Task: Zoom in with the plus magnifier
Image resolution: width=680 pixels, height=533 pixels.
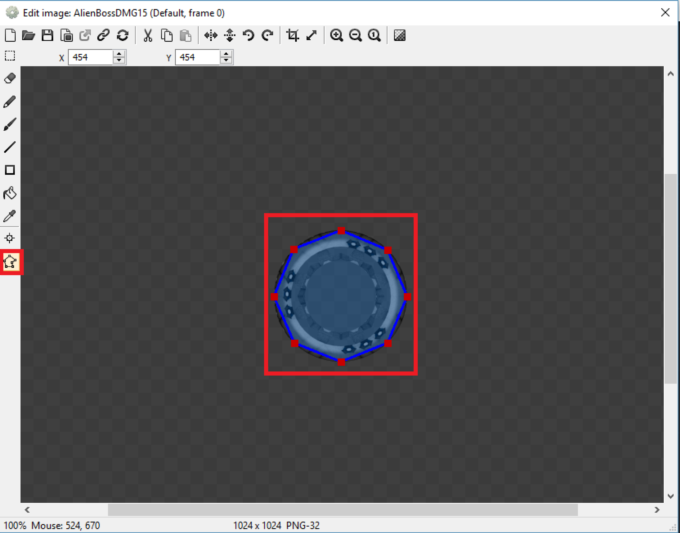Action: 337,35
